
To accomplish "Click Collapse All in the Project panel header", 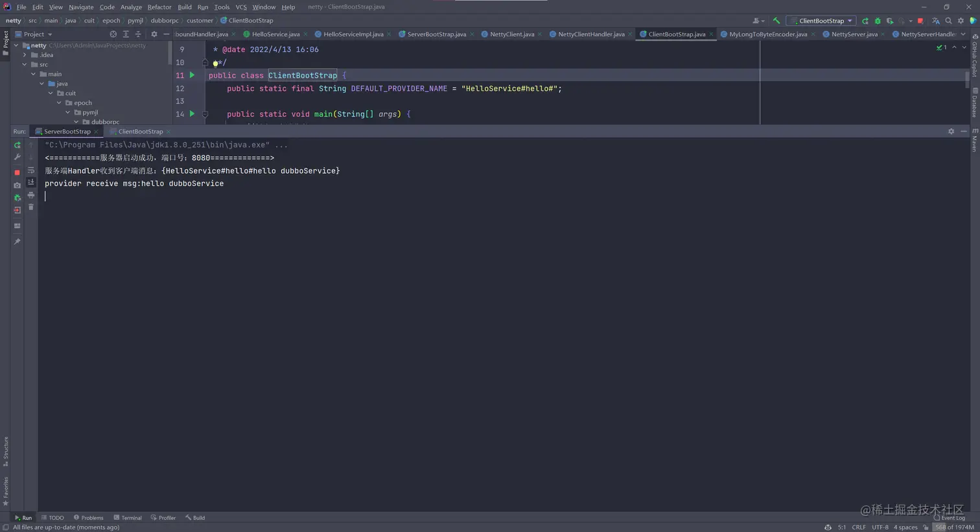I will pos(138,34).
